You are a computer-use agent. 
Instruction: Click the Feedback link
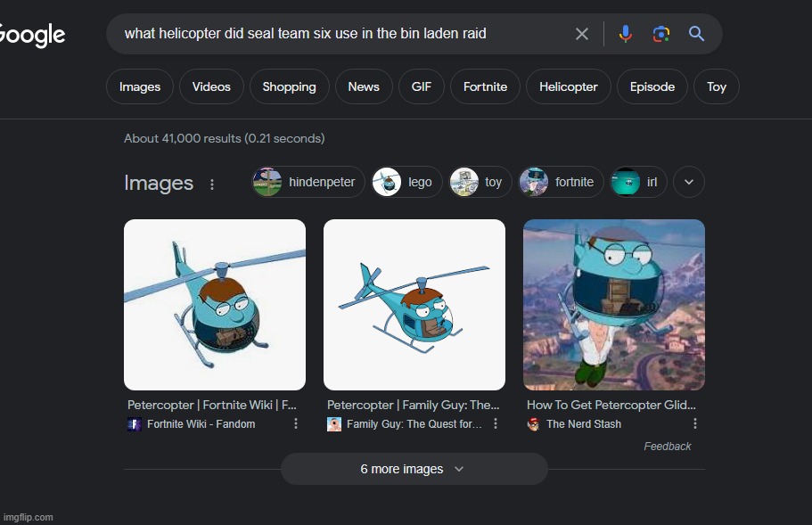(667, 447)
